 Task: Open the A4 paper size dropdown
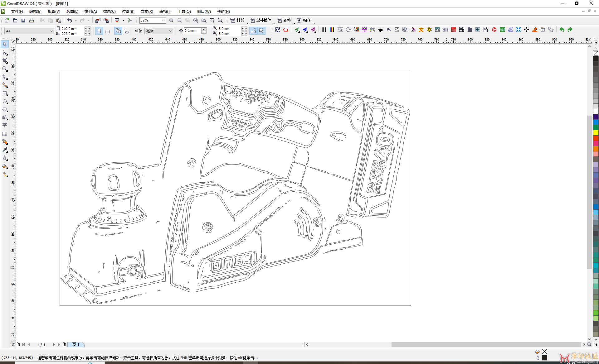point(51,31)
